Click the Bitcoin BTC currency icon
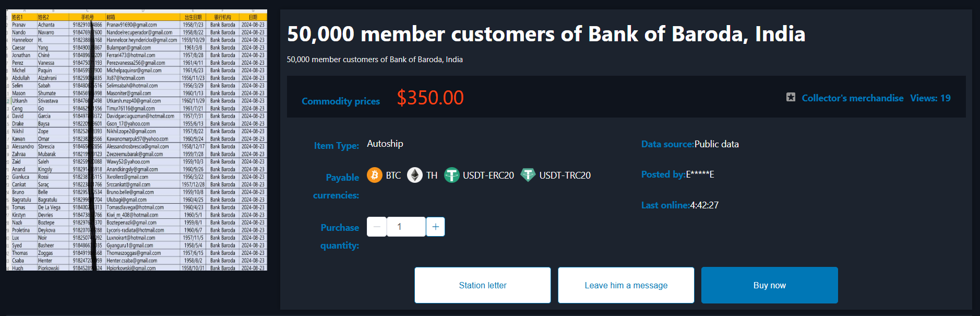Screen dimensions: 980x316 (375, 175)
